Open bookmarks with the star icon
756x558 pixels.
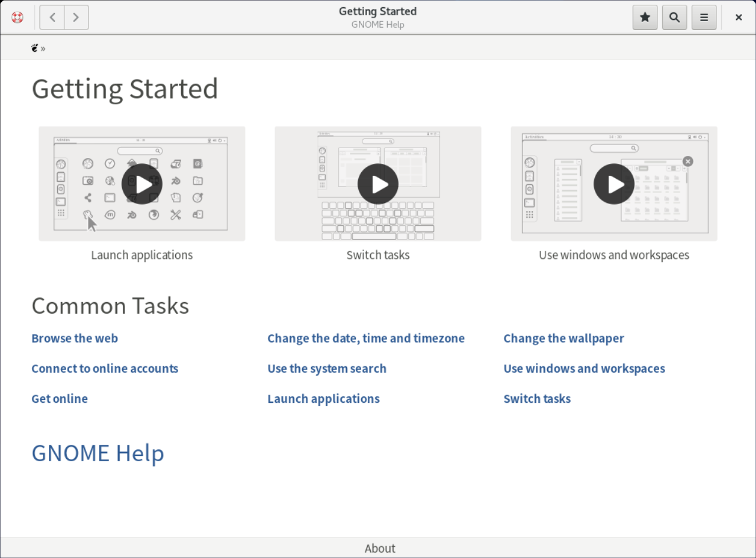(x=645, y=18)
